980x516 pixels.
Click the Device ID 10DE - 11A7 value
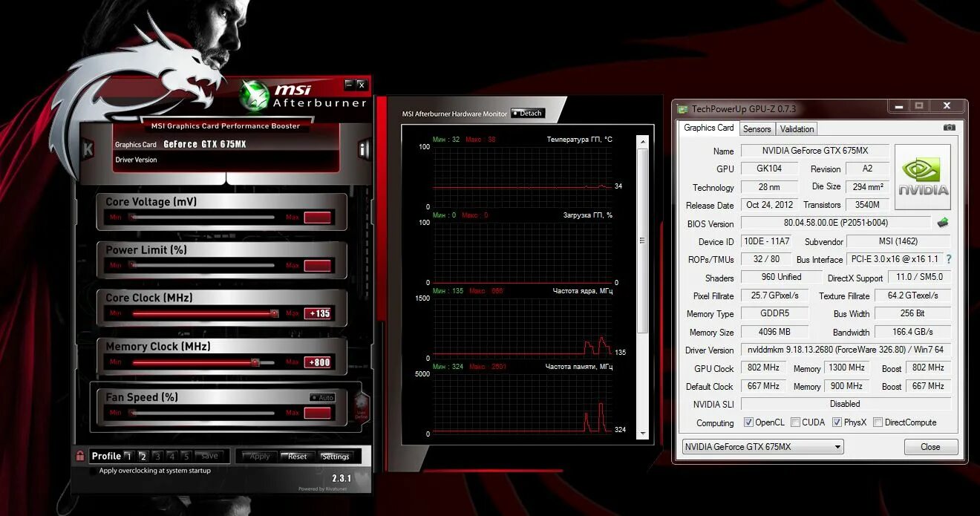coord(766,241)
